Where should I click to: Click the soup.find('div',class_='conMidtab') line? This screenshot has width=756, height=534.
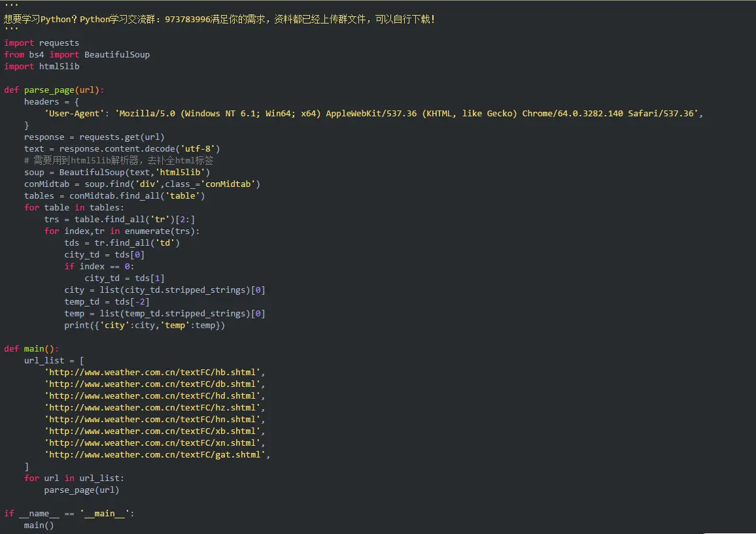pos(142,184)
